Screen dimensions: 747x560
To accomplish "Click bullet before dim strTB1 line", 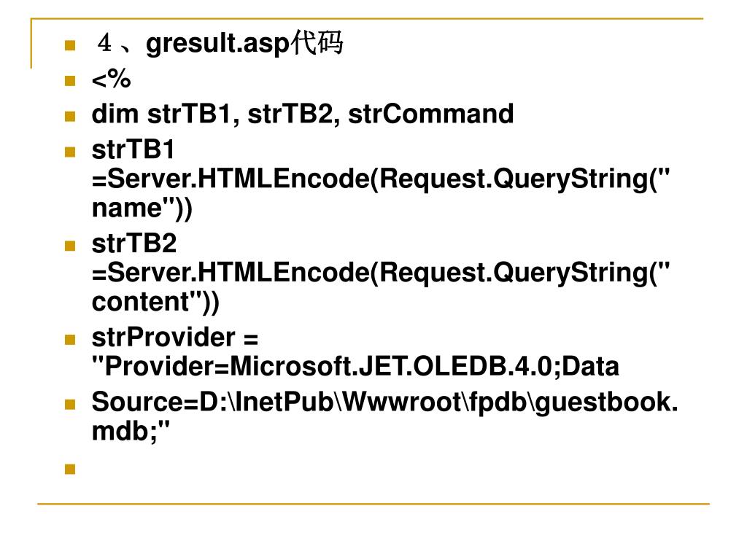I will coord(70,116).
